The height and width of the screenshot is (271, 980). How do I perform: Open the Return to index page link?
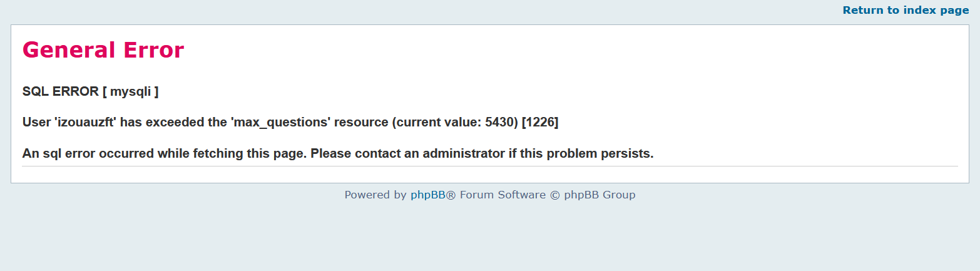click(x=906, y=10)
